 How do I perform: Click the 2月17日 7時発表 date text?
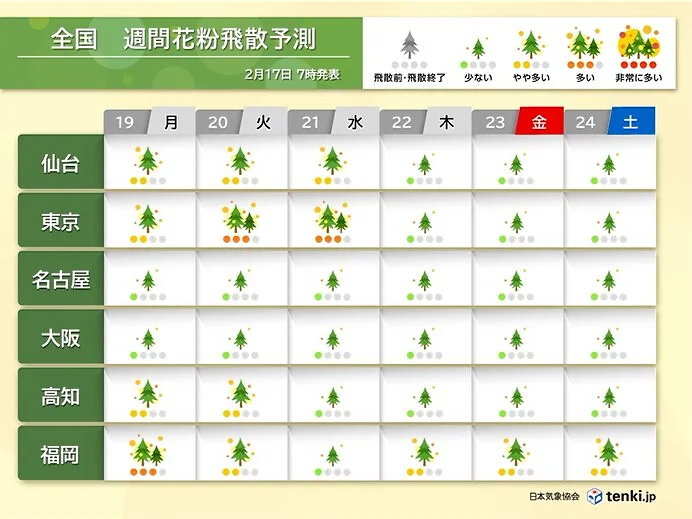click(x=292, y=75)
